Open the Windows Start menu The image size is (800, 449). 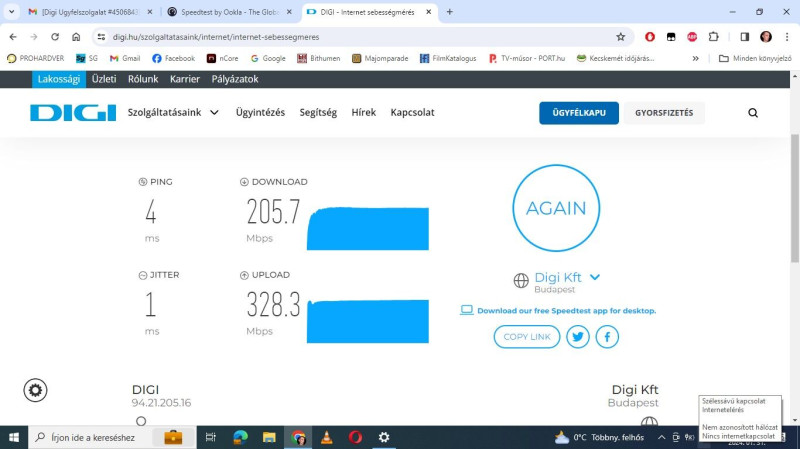pos(14,437)
